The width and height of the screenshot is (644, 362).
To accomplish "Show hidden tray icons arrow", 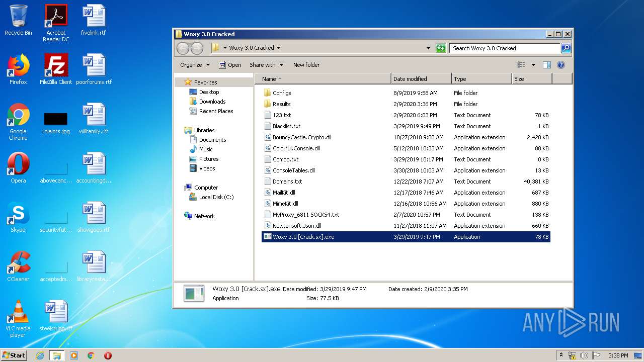I will 561,355.
